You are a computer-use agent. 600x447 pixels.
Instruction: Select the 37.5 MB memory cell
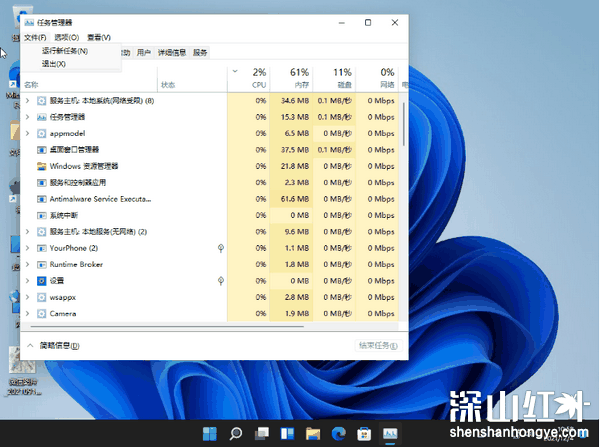click(x=292, y=150)
